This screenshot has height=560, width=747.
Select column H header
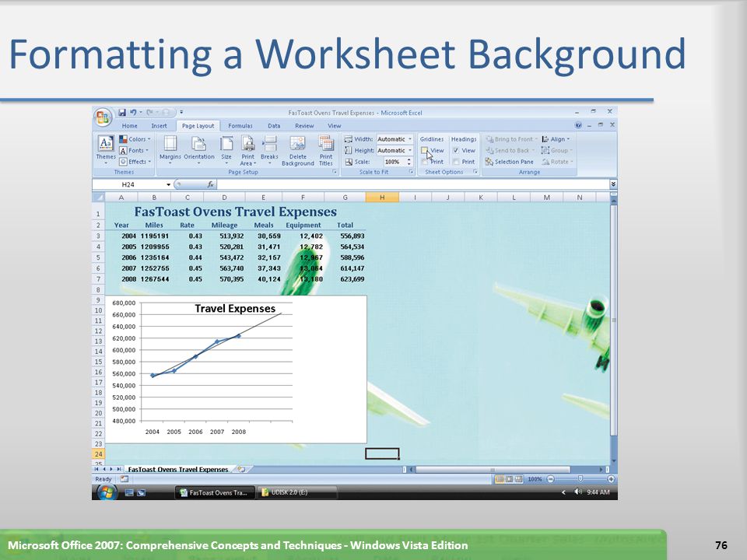click(382, 197)
